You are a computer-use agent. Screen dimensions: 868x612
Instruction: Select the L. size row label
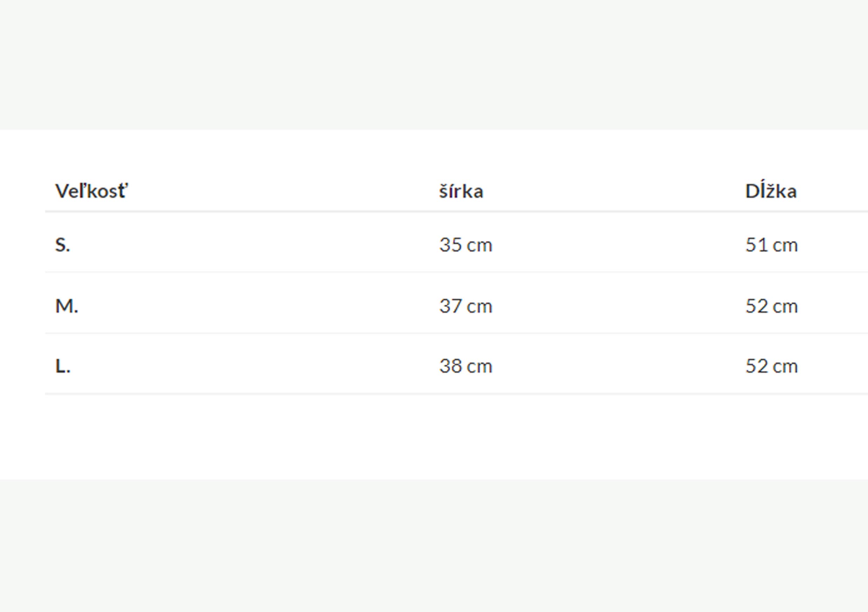63,366
